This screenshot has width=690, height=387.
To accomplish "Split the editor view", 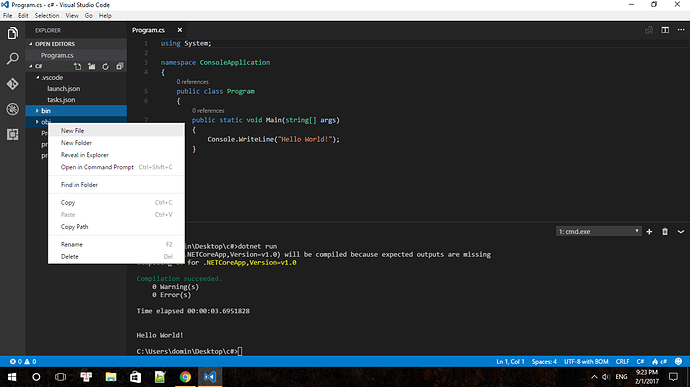I will (x=665, y=30).
